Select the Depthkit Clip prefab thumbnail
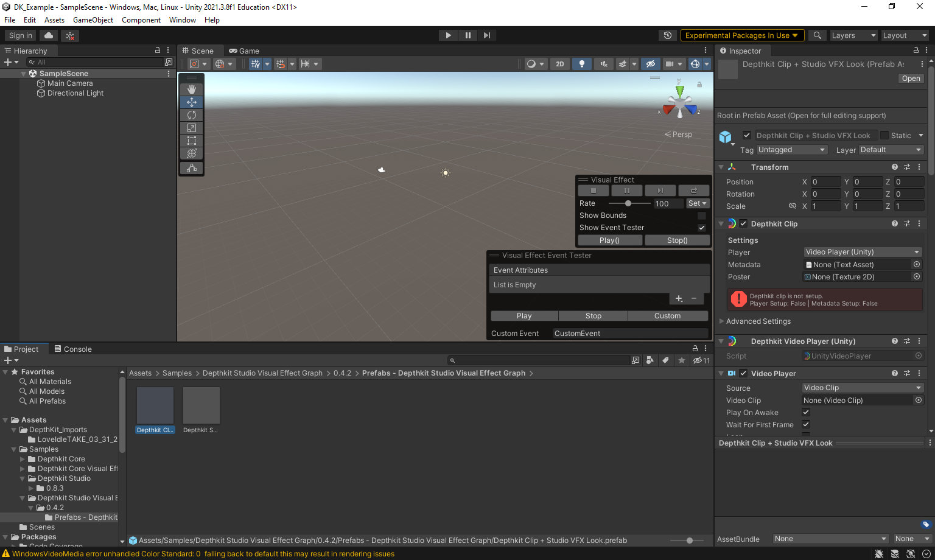 (155, 405)
